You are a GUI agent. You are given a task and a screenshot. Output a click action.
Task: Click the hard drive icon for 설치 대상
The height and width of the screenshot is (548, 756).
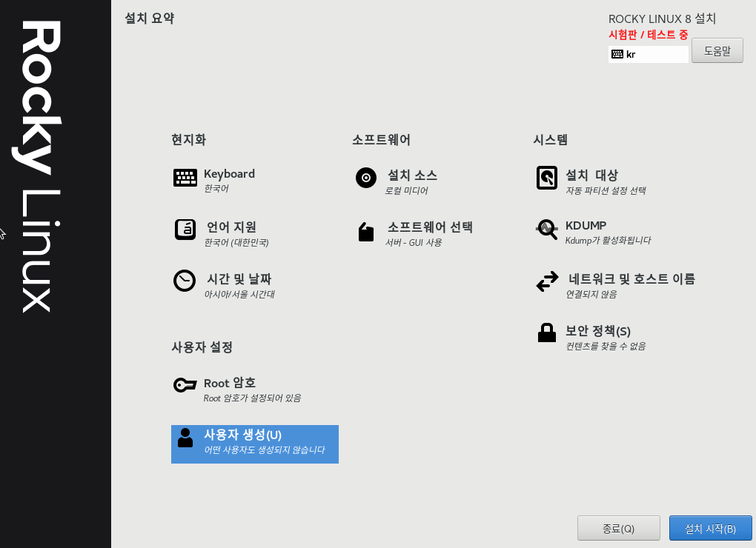(547, 178)
